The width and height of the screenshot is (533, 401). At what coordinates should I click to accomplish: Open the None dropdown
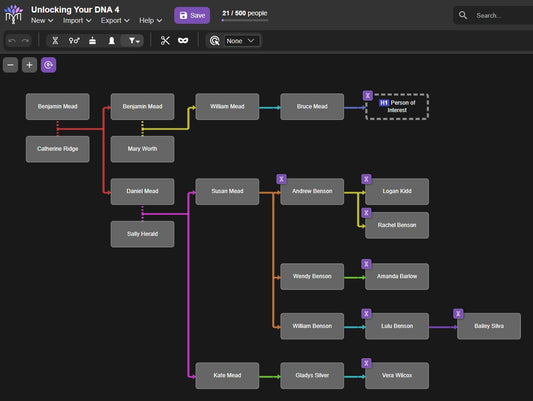coord(241,41)
